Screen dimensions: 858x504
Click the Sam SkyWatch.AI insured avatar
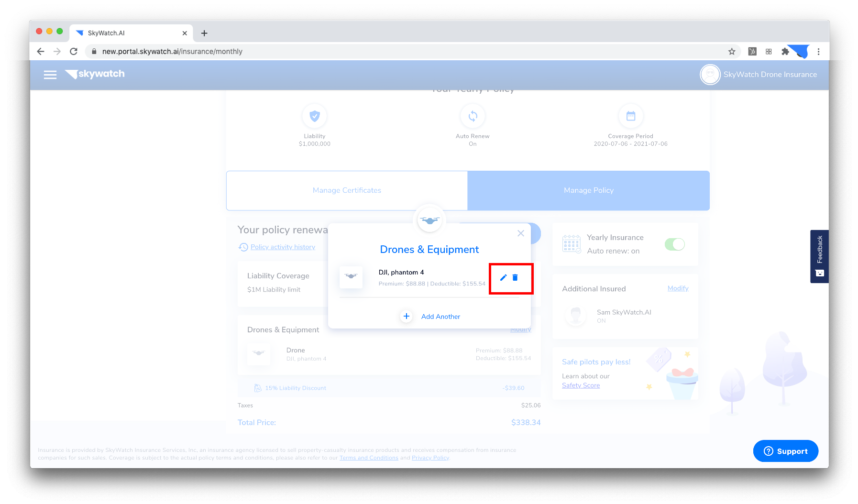575,316
